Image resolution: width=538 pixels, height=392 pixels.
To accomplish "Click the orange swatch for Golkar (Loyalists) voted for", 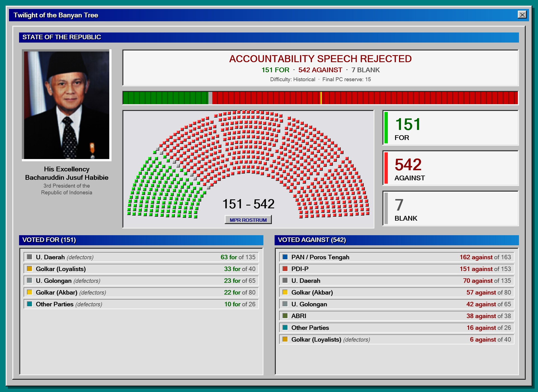I will pos(29,269).
